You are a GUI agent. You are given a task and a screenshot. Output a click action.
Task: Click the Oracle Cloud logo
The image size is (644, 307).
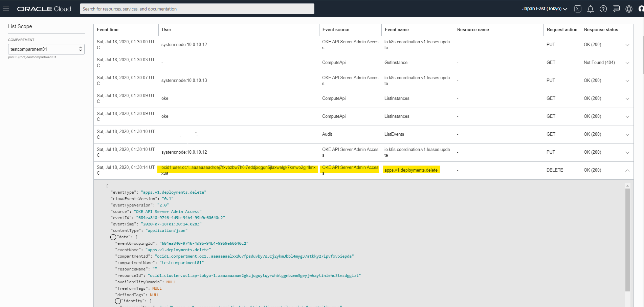coord(44,9)
